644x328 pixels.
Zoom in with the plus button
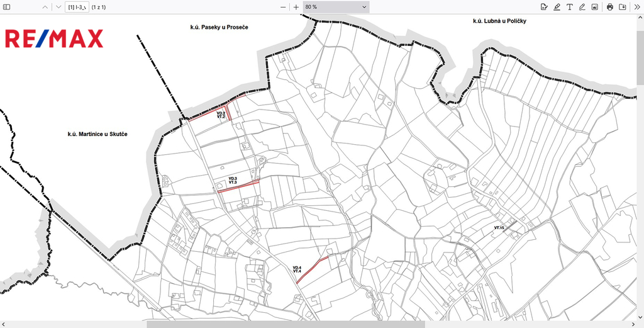pos(296,7)
